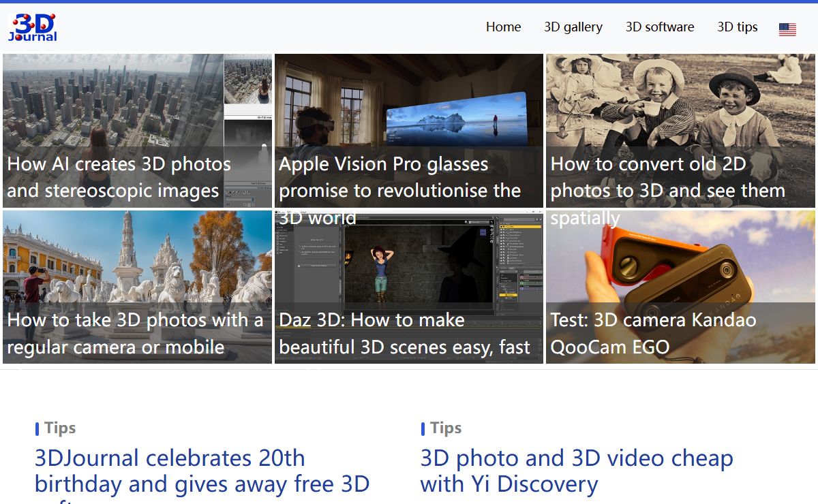Click 'How to take 3D photos' headline
818x504 pixels.
(135, 334)
